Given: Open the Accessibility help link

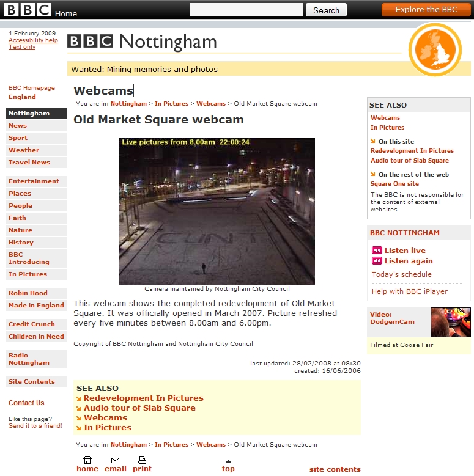Looking at the screenshot, I should point(33,40).
